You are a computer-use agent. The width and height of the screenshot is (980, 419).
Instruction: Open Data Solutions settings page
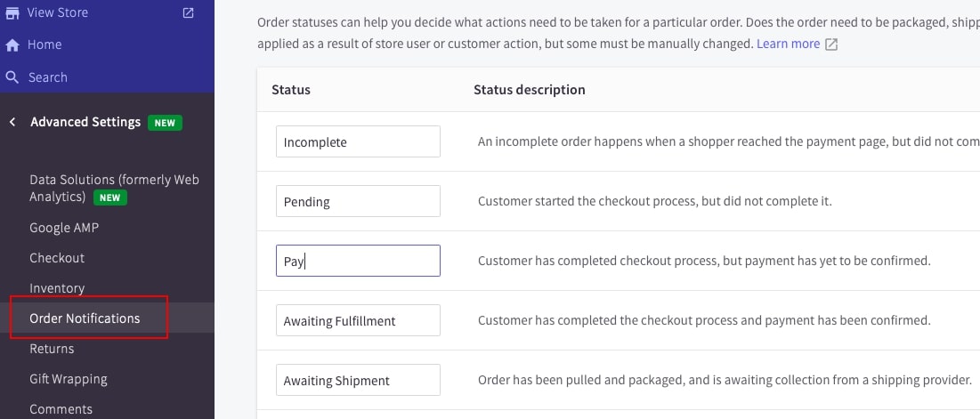(x=114, y=188)
